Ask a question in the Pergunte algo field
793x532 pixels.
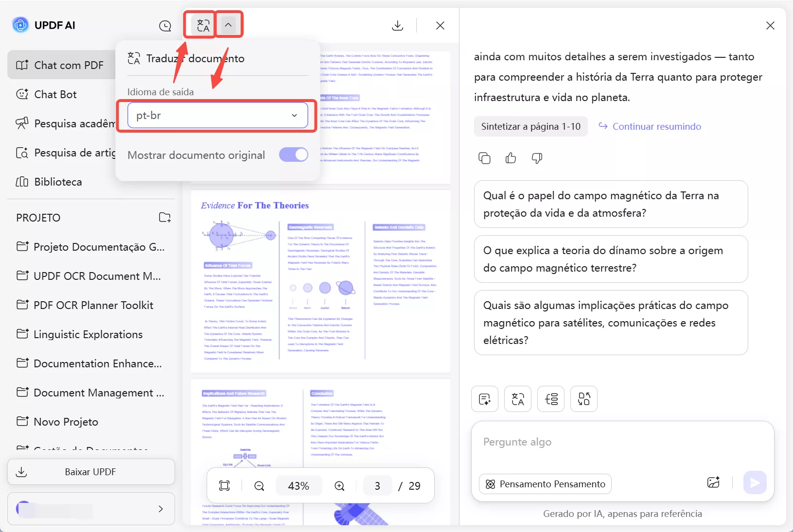[x=583, y=442]
